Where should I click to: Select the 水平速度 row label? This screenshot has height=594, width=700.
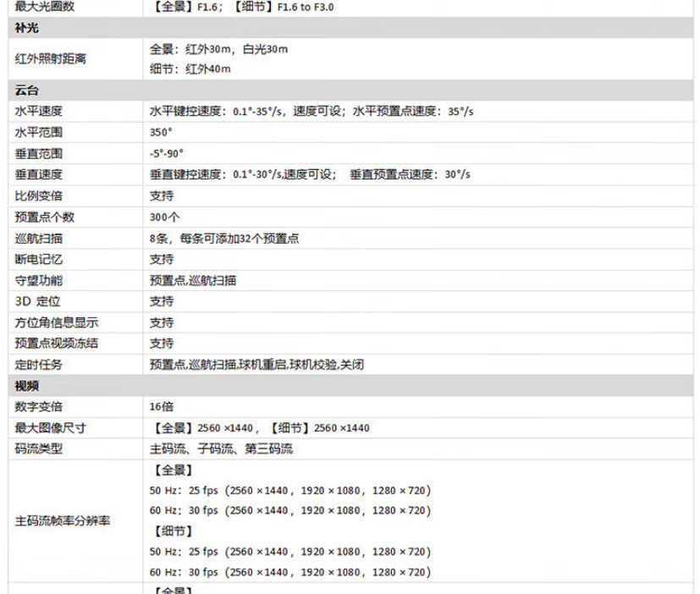point(38,112)
